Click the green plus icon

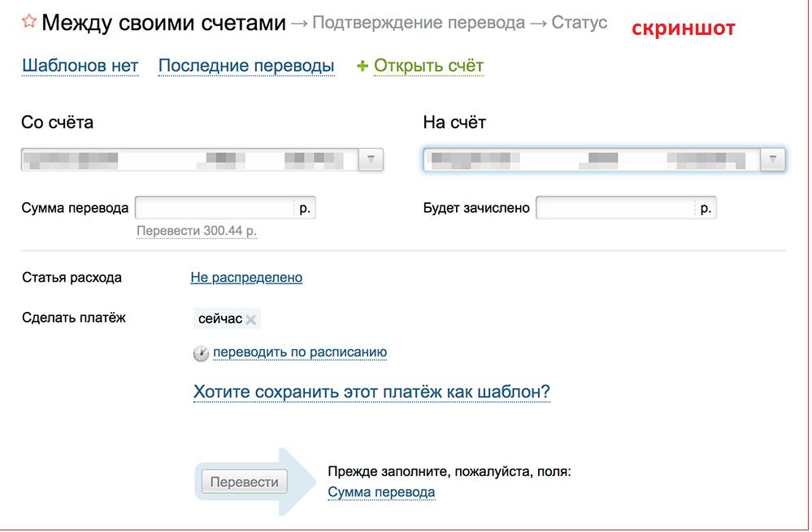tap(363, 66)
